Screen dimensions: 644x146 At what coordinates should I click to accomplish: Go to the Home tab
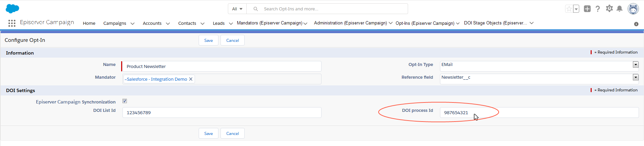click(89, 23)
